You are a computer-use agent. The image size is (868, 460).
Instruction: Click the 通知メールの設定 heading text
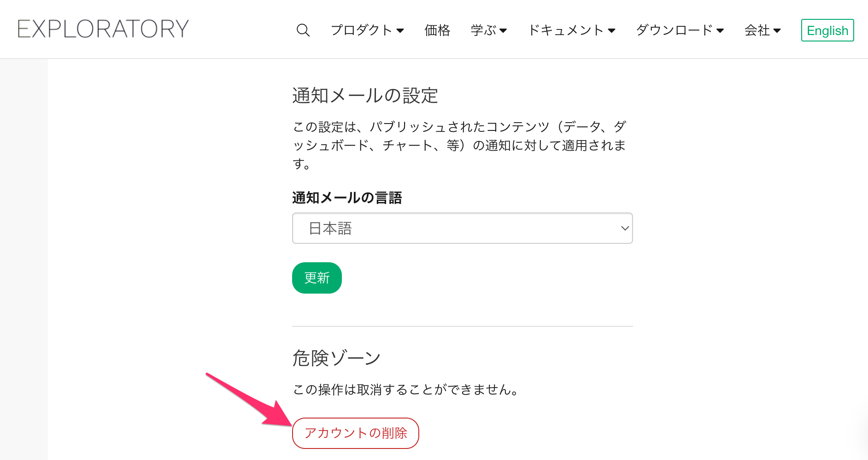coord(365,96)
